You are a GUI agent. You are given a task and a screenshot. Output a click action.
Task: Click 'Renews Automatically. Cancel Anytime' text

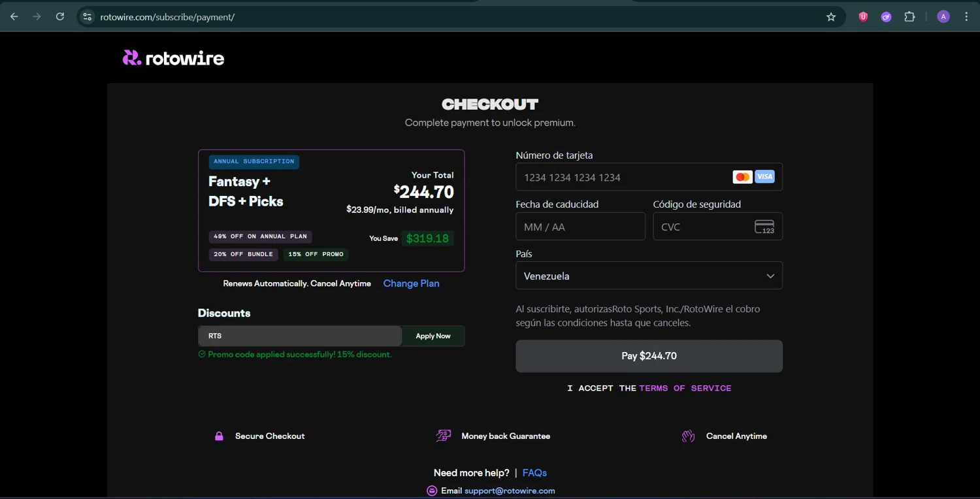click(x=297, y=283)
